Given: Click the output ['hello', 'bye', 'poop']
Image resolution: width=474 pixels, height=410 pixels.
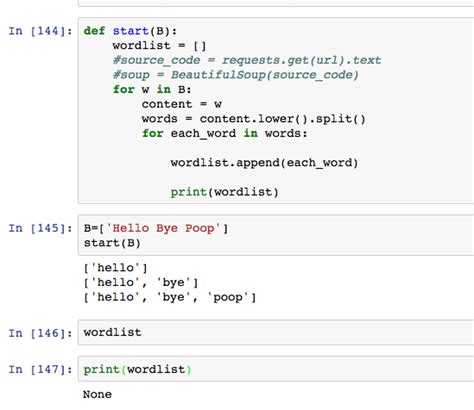Looking at the screenshot, I should pos(170,297).
